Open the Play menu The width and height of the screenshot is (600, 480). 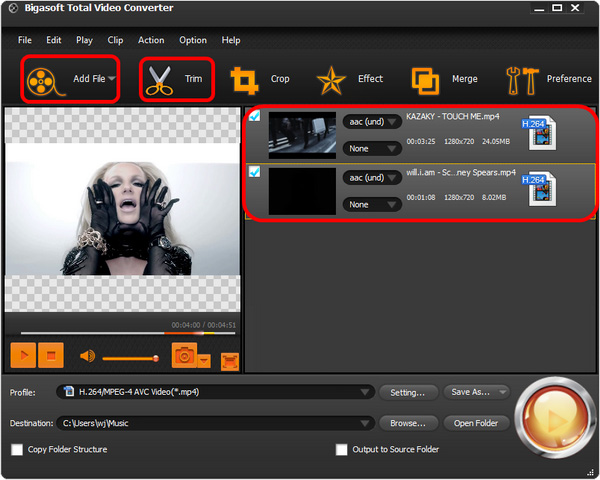[x=84, y=40]
